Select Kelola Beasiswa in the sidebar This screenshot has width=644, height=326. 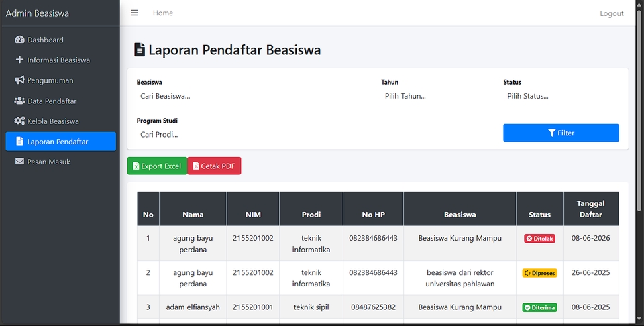pos(52,121)
